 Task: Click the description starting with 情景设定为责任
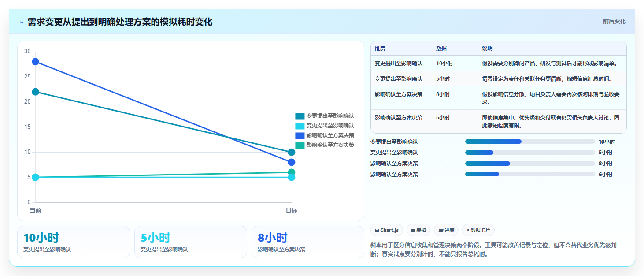coord(547,79)
